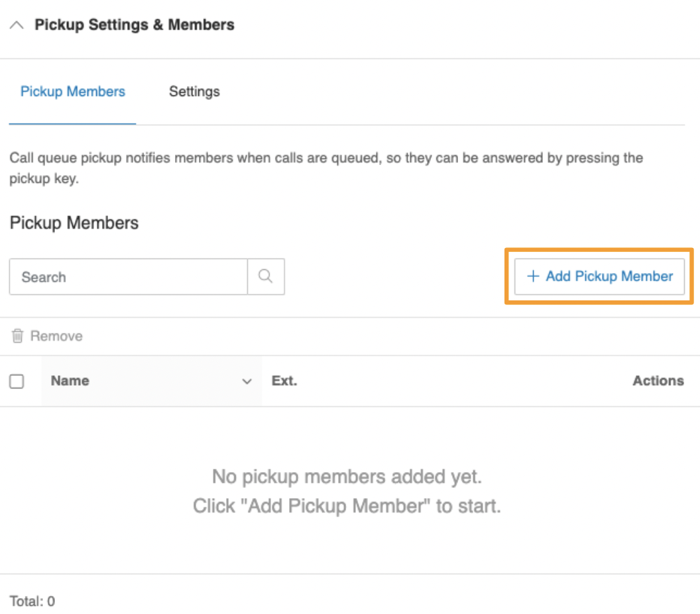Click the Actions column header
Screen dimensions: 700x614
point(658,381)
